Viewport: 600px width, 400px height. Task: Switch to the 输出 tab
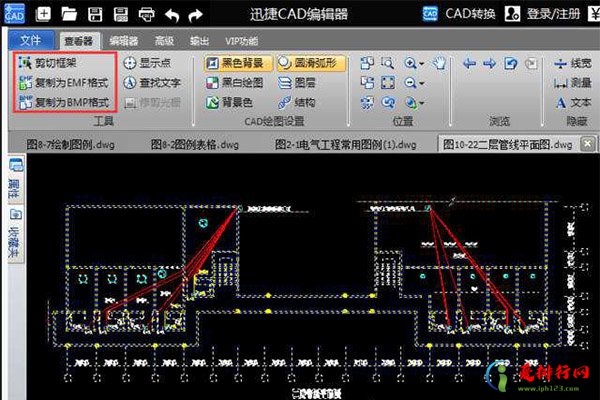[200, 41]
